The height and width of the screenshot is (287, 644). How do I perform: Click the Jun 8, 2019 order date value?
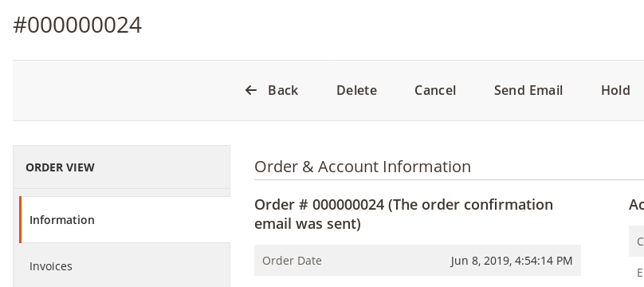point(512,261)
